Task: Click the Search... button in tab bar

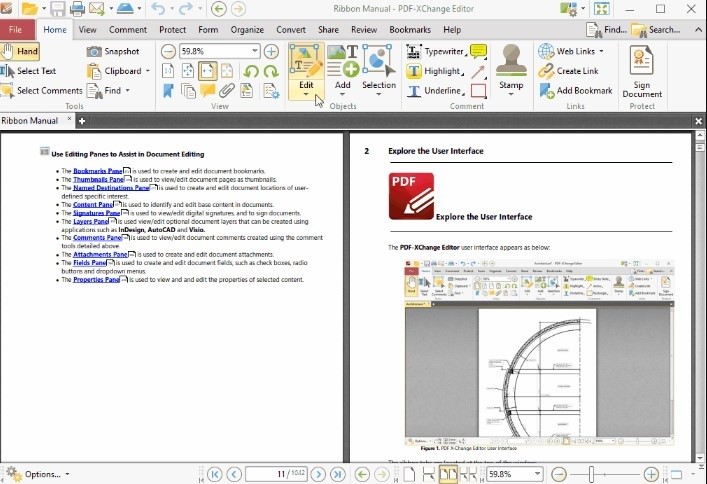Action: [656, 30]
